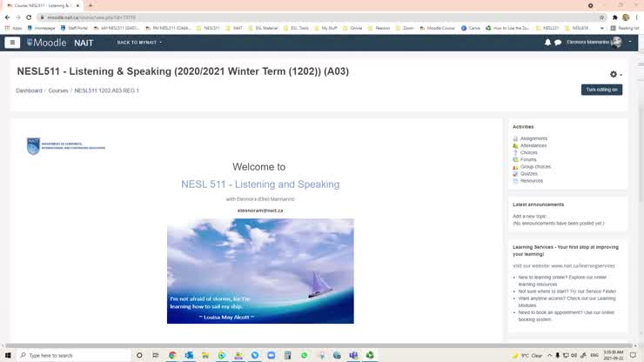The image size is (644, 362).
Task: Click Add a new topic link
Action: (x=530, y=216)
